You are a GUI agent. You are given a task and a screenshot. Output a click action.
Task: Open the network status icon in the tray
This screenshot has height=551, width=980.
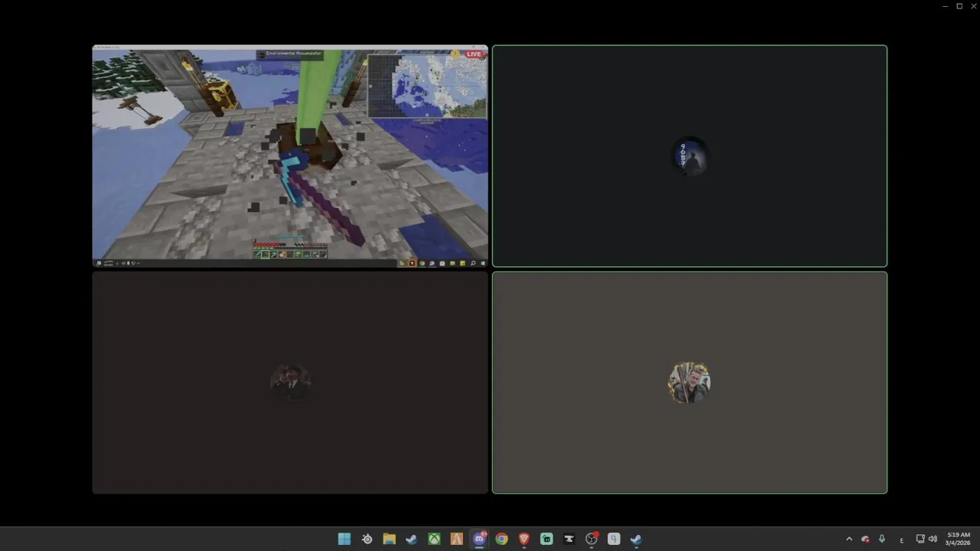coord(920,539)
